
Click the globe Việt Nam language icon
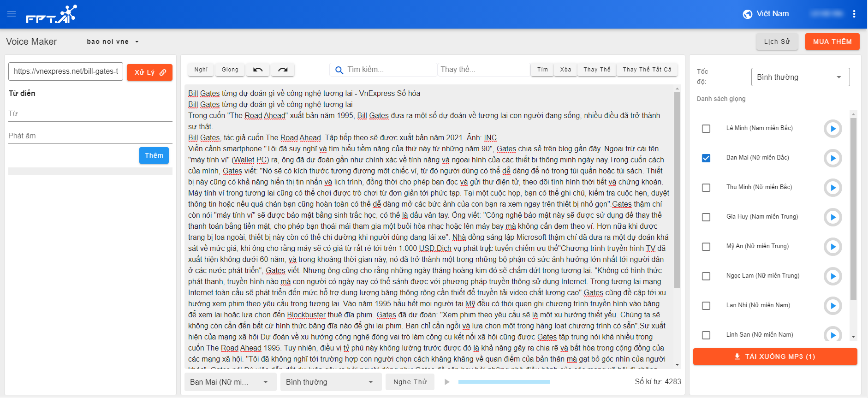click(x=748, y=14)
